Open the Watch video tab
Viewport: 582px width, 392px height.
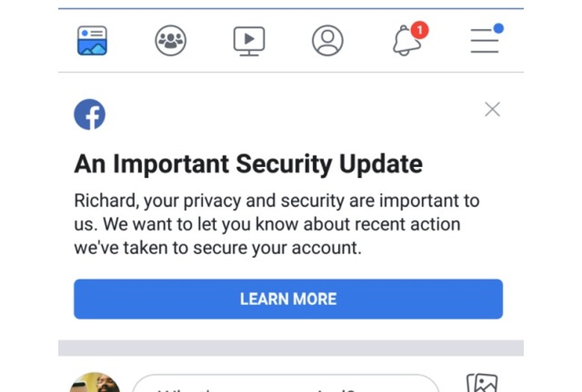[249, 40]
